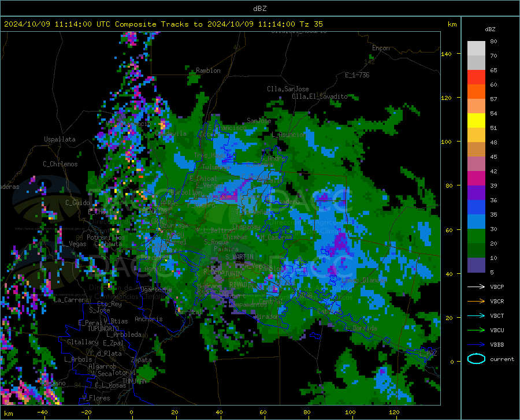Click the -40 km tick on bottom axis
This screenshot has width=520, height=420.
tap(42, 412)
